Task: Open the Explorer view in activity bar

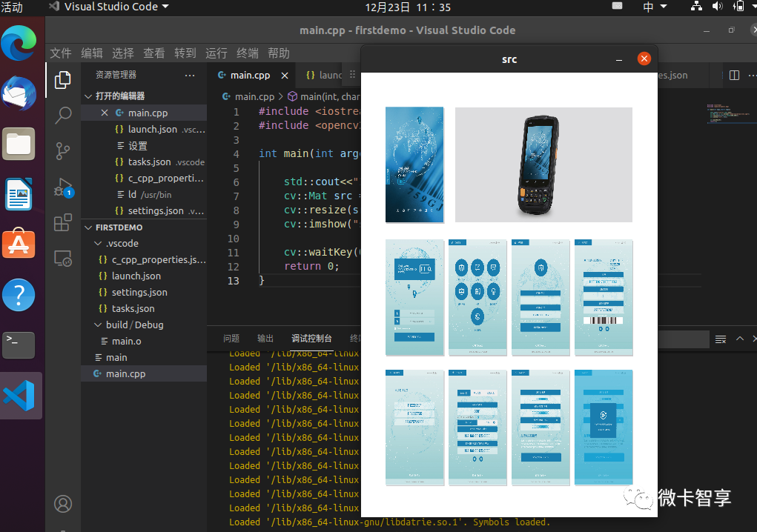Action: click(63, 79)
